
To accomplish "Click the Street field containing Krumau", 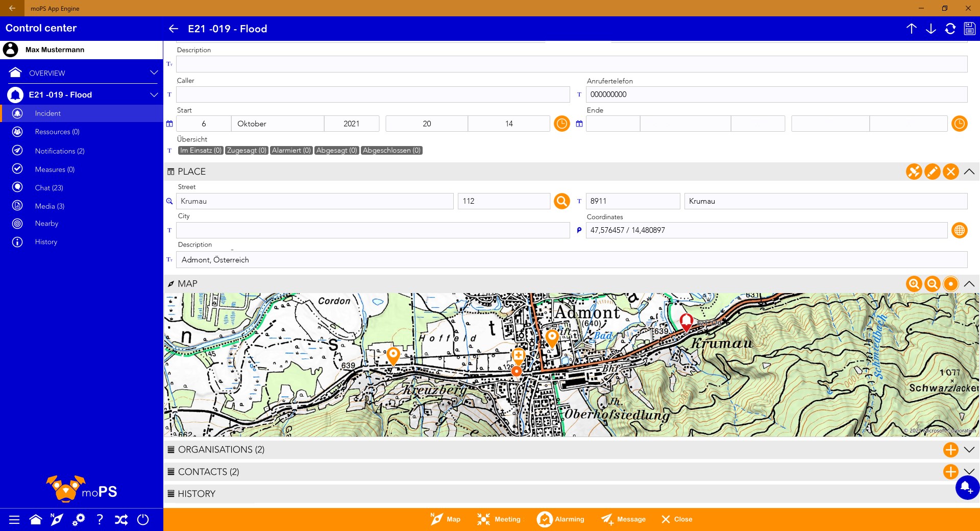I will coord(315,201).
